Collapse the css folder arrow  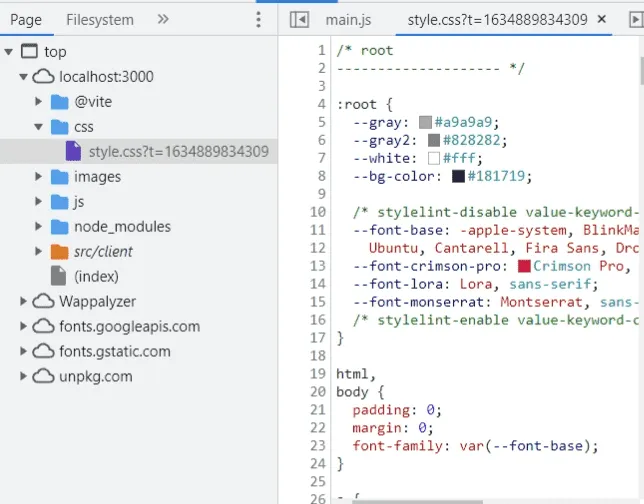point(39,127)
